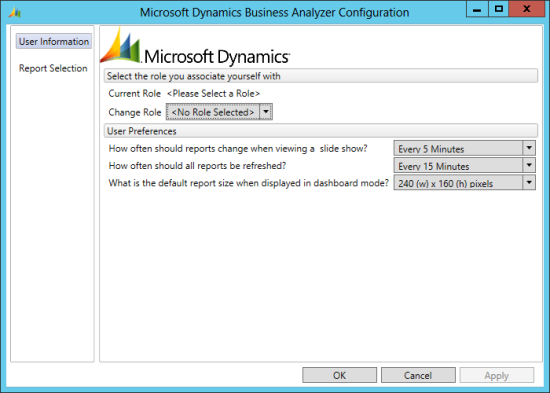Screen dimensions: 550x393
Task: Open the default report size dropdown
Action: [x=465, y=182]
